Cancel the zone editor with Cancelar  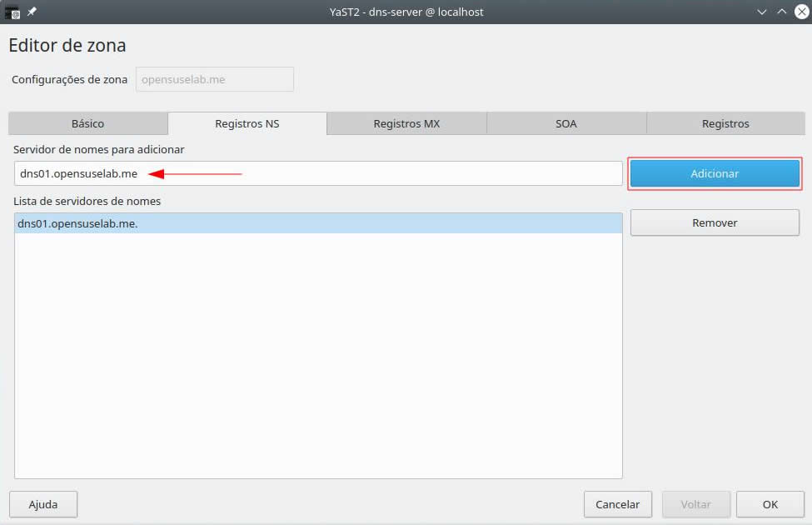click(x=618, y=504)
